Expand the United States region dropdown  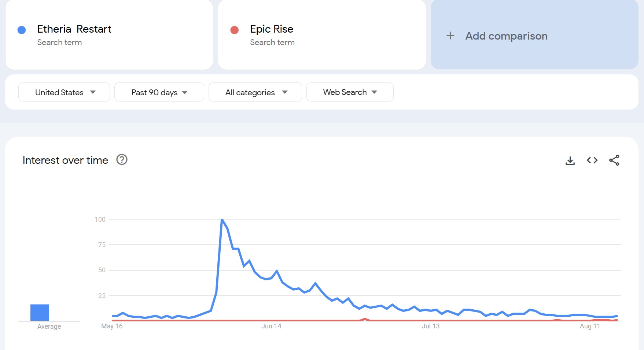pyautogui.click(x=64, y=92)
